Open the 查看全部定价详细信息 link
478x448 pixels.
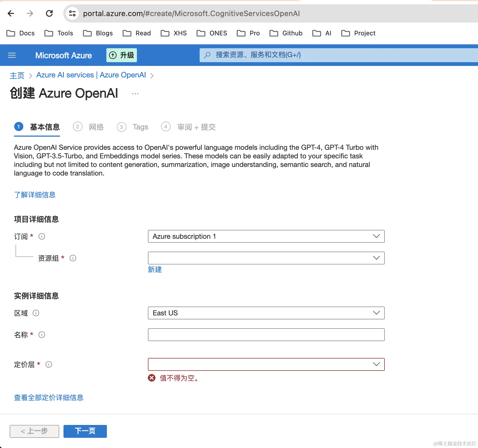point(49,398)
